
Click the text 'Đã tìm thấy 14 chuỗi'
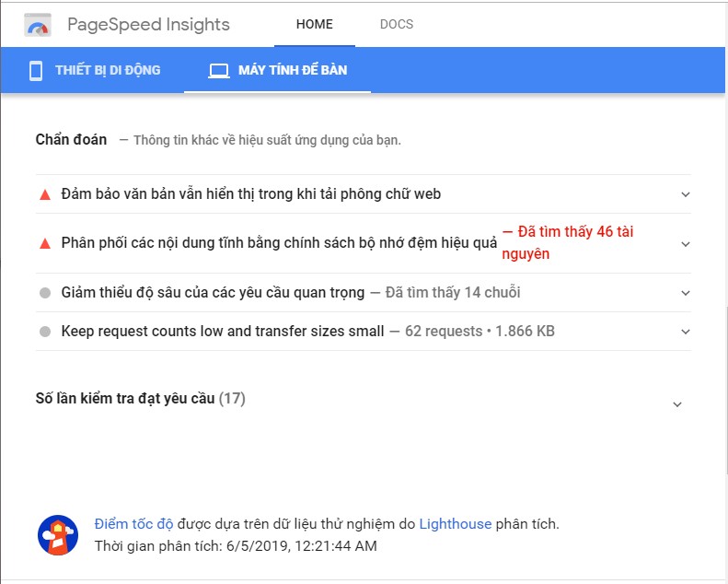pos(453,292)
